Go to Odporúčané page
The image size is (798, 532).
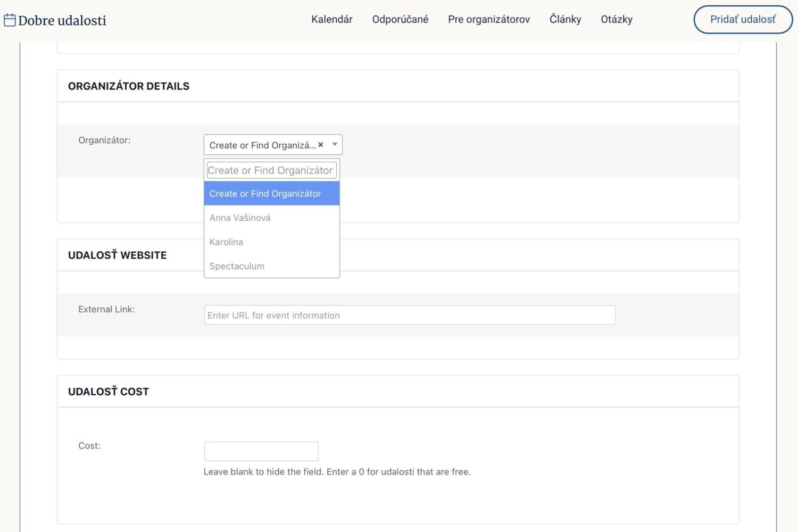click(400, 19)
